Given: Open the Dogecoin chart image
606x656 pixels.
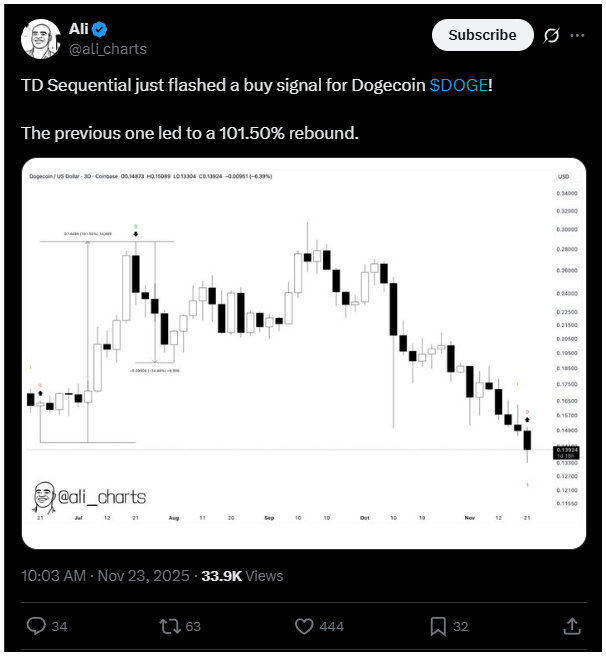Looking at the screenshot, I should (x=302, y=353).
